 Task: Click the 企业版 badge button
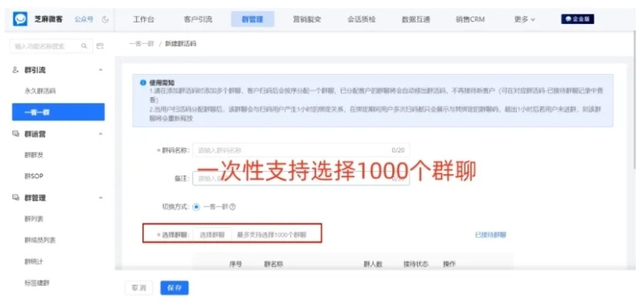[578, 19]
